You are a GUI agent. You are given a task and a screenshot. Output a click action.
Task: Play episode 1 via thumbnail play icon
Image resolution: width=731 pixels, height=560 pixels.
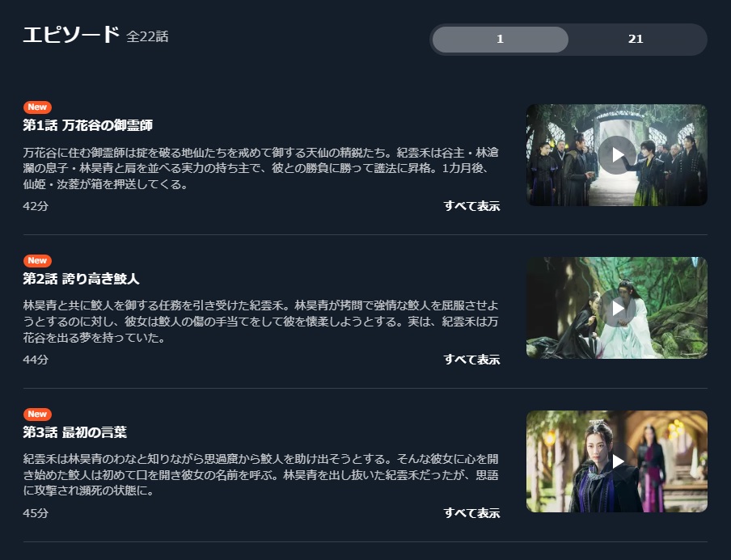click(x=617, y=155)
